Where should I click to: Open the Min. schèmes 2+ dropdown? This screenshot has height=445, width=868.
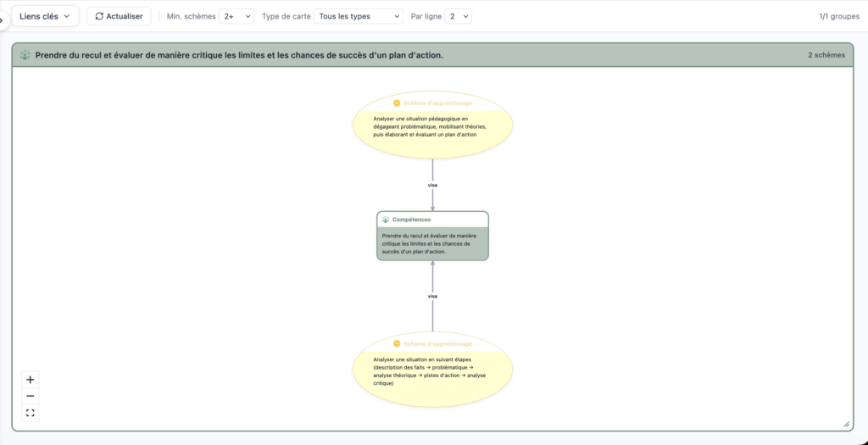pos(236,16)
